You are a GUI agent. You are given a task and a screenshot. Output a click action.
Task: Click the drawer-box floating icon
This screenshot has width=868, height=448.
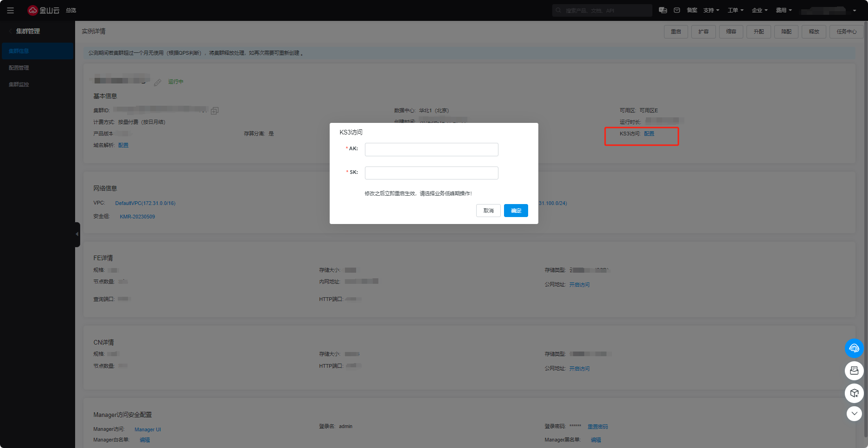click(854, 371)
